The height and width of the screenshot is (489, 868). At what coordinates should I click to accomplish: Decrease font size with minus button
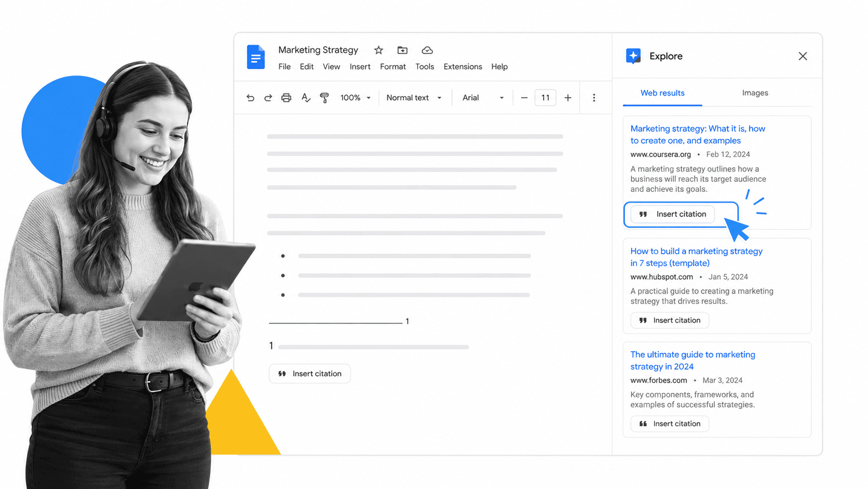point(524,98)
